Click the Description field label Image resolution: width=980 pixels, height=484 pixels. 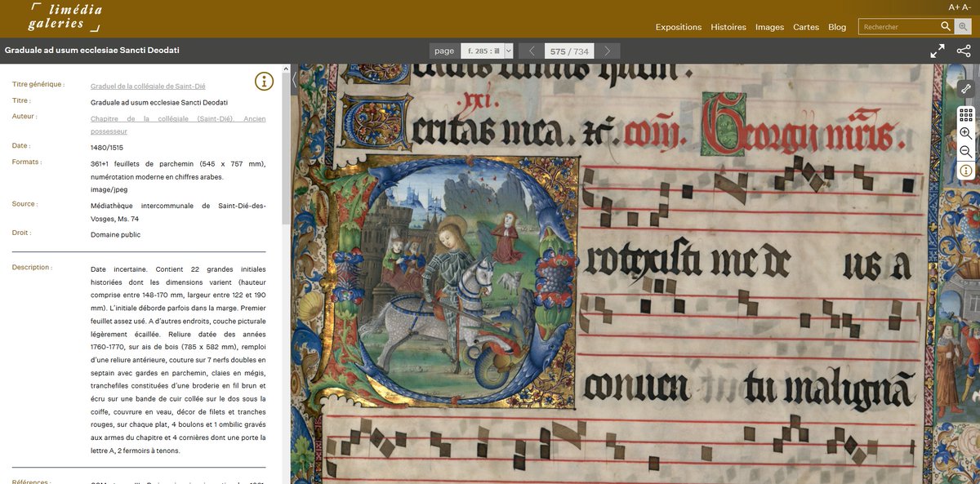pos(32,267)
